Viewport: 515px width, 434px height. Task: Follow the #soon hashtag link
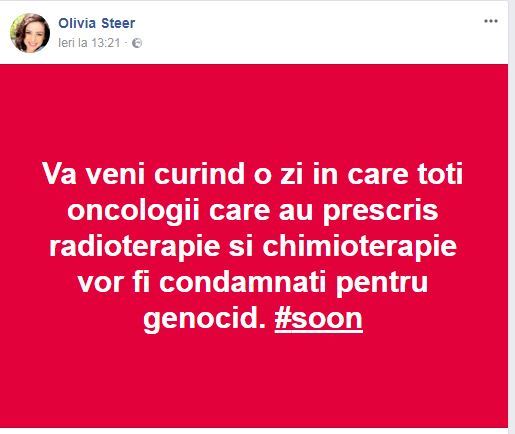click(318, 318)
